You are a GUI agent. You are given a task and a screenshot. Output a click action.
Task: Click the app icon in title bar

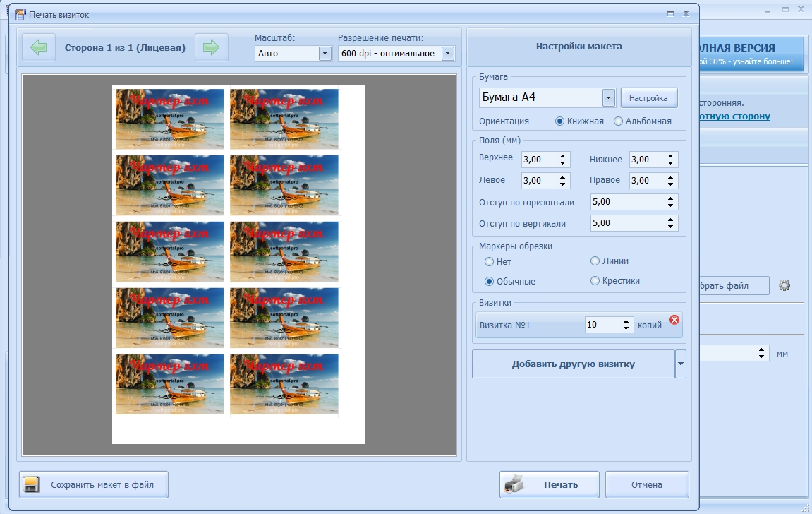click(x=20, y=14)
